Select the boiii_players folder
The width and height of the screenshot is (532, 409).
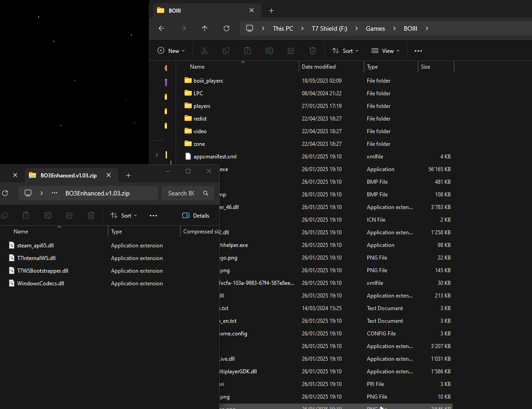[x=208, y=81]
